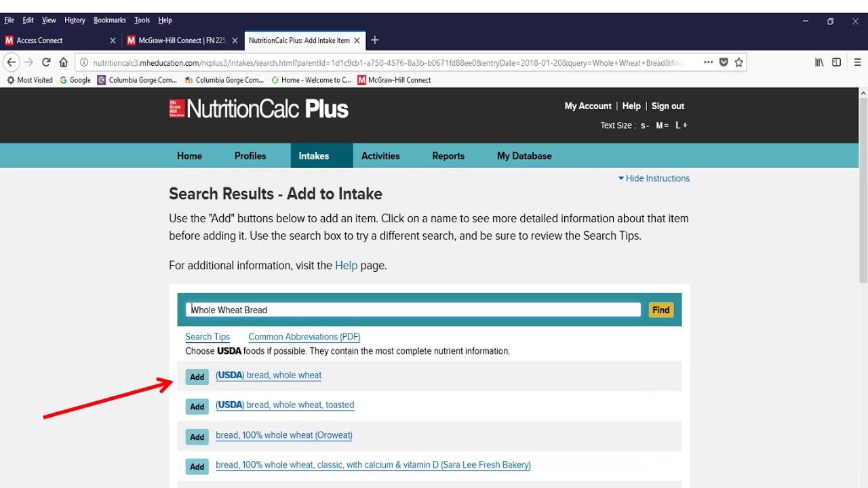868x488 pixels.
Task: Open details for bread, 100% whole wheat (Oroweat)
Action: (284, 435)
